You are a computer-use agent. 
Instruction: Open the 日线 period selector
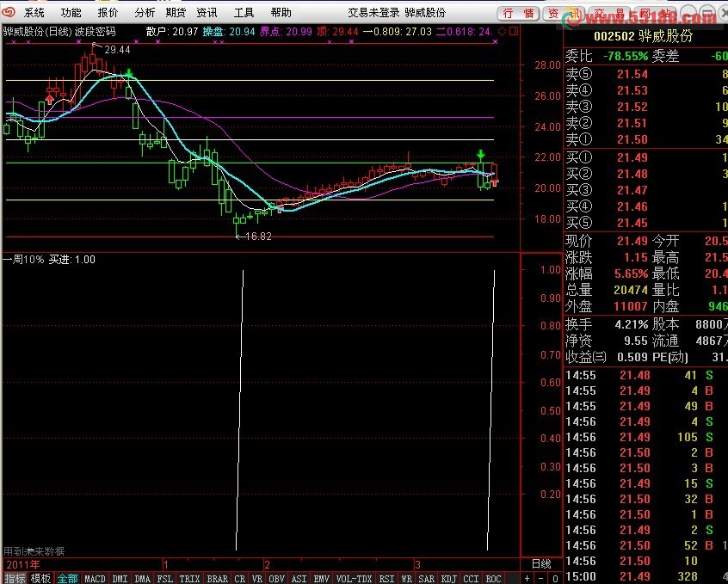pos(540,564)
